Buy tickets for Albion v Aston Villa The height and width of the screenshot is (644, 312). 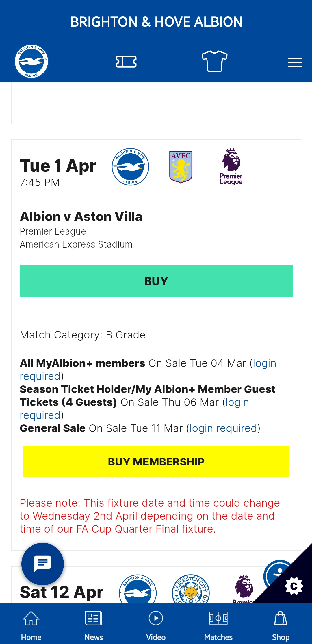(x=156, y=281)
